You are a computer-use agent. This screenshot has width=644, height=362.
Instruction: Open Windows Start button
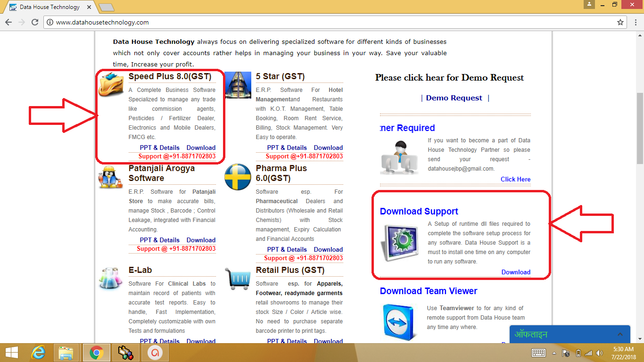(x=12, y=353)
